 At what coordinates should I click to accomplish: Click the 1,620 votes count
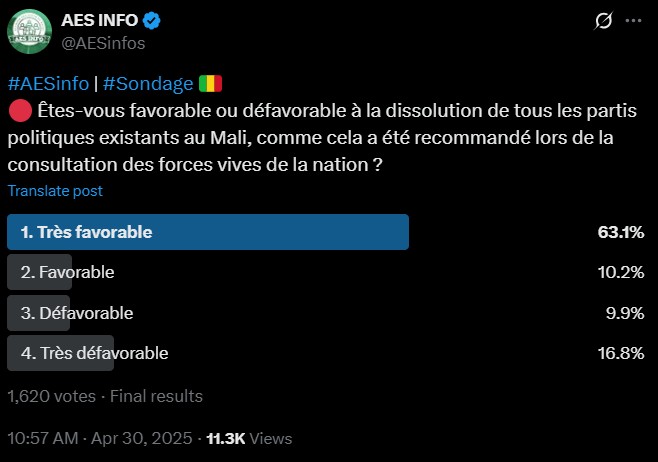[x=52, y=396]
